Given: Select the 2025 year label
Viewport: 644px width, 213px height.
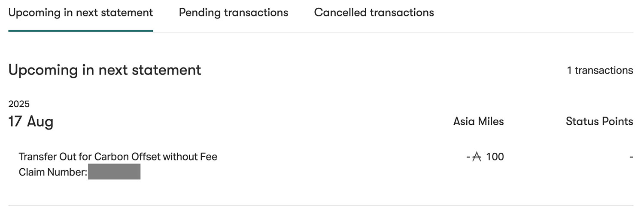Looking at the screenshot, I should (x=19, y=104).
